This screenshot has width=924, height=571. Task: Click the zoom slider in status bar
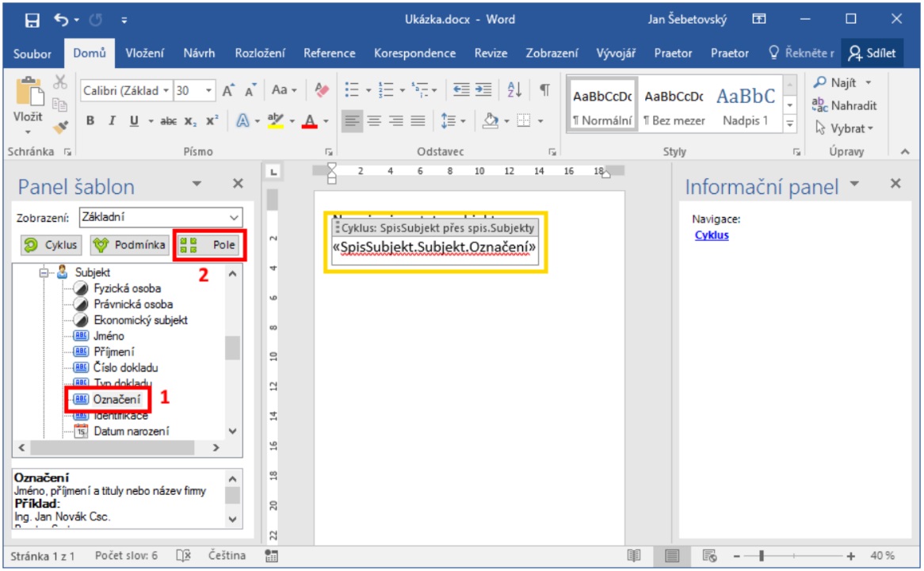point(761,556)
